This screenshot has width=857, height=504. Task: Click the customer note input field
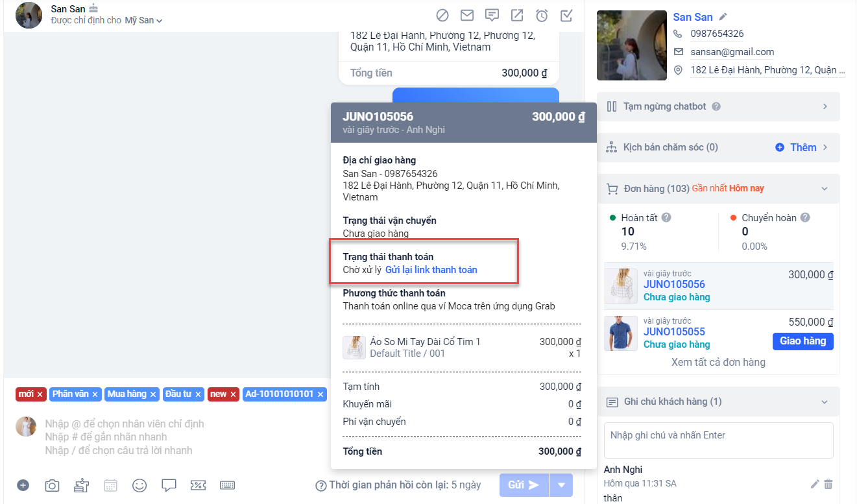(718, 441)
